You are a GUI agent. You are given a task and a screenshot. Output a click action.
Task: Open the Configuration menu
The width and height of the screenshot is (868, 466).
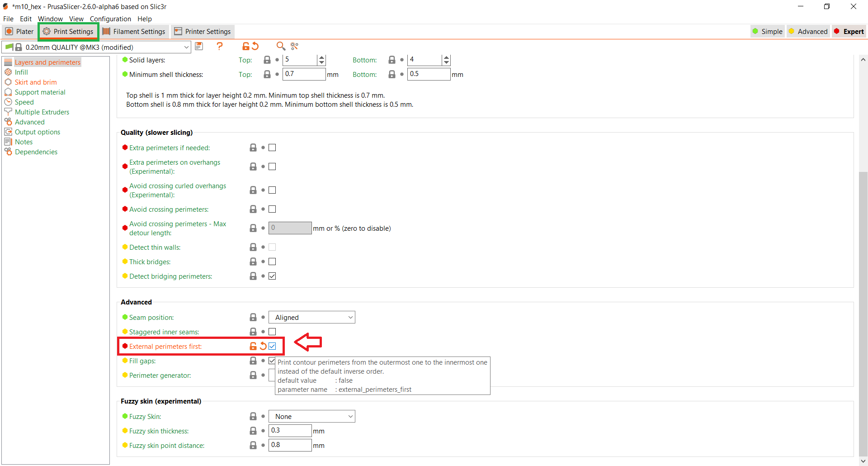tap(110, 19)
